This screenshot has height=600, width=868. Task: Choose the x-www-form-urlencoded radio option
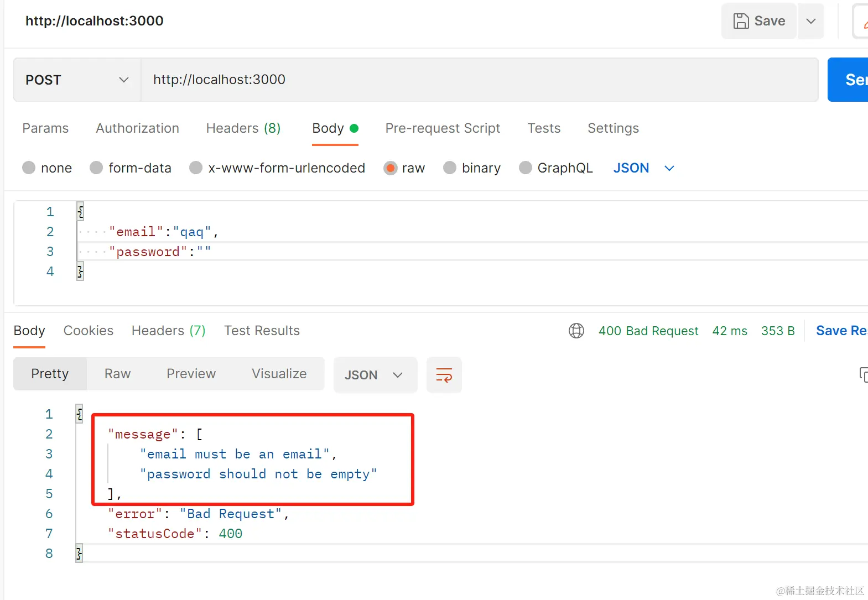(x=196, y=168)
